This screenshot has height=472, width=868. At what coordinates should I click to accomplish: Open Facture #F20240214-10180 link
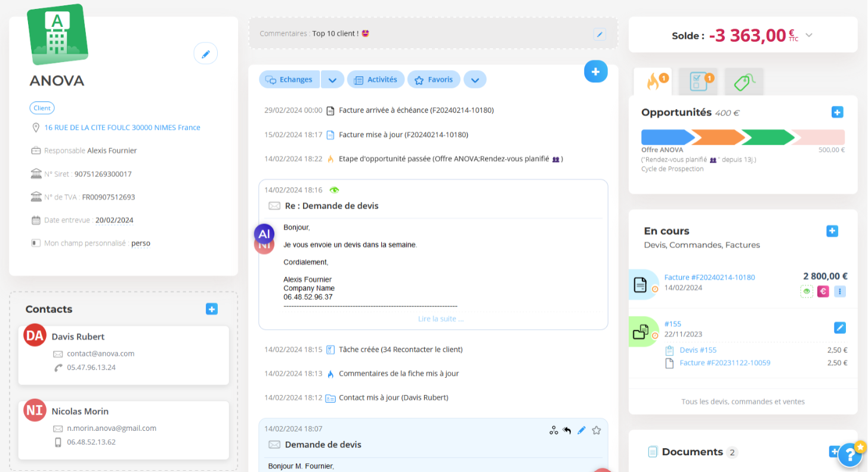pyautogui.click(x=709, y=277)
